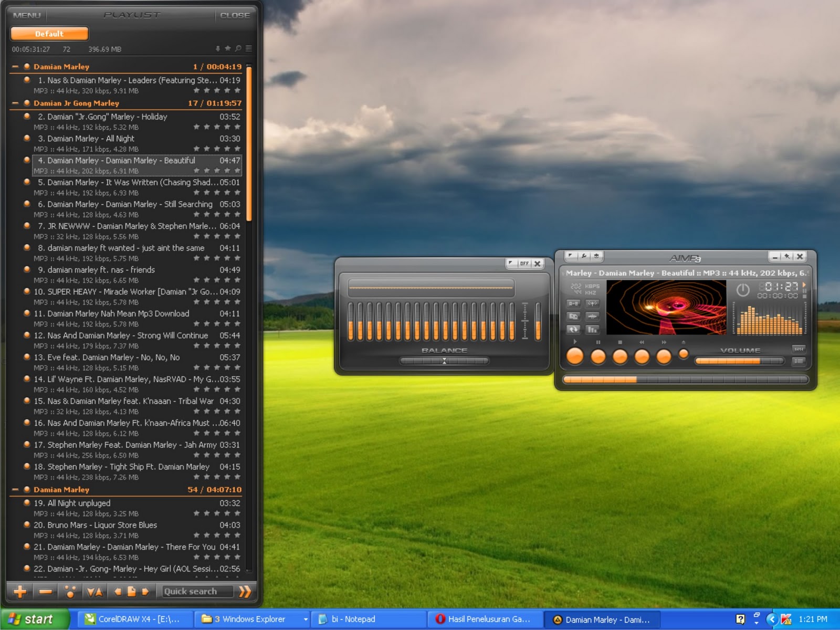The height and width of the screenshot is (630, 840).
Task: Skip to next track in AIMP
Action: point(664,357)
